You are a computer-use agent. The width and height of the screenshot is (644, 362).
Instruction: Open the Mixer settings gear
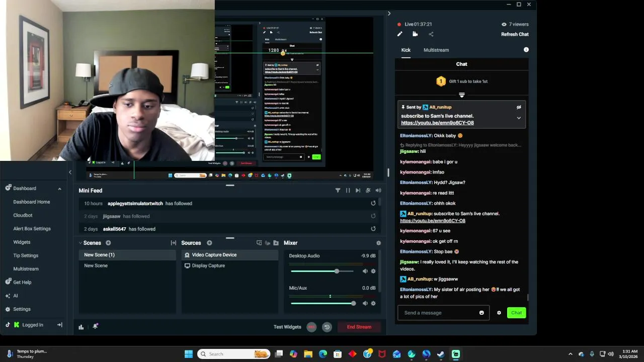[x=379, y=243]
